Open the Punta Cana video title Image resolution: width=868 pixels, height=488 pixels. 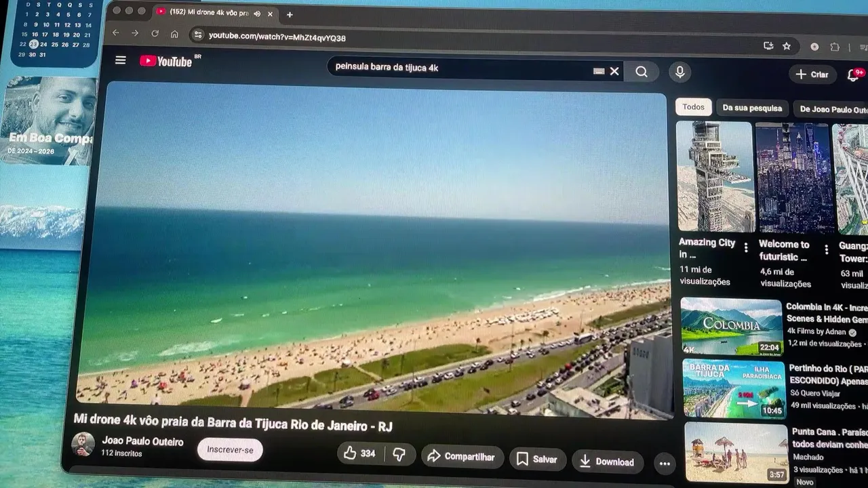830,438
